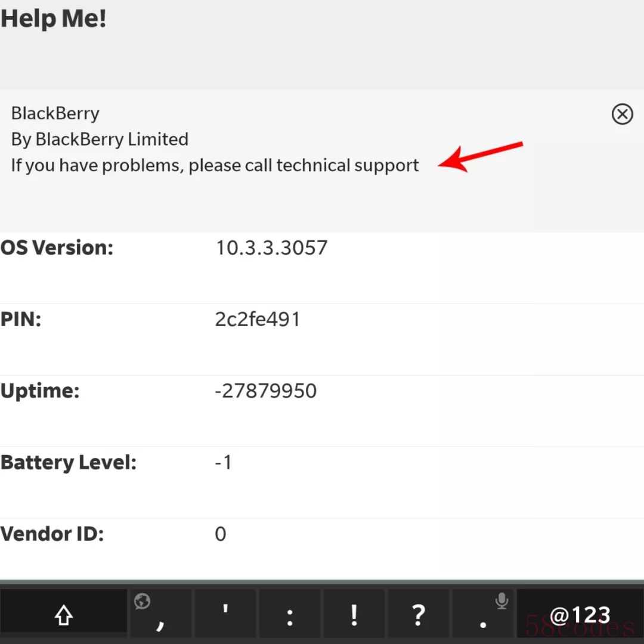Select the OS Version row

pos(322,268)
